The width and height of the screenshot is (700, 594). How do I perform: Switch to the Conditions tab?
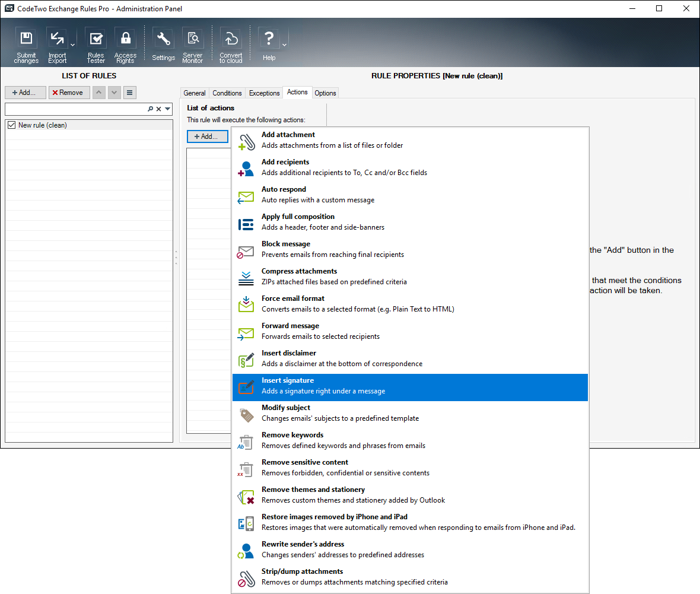pos(227,93)
